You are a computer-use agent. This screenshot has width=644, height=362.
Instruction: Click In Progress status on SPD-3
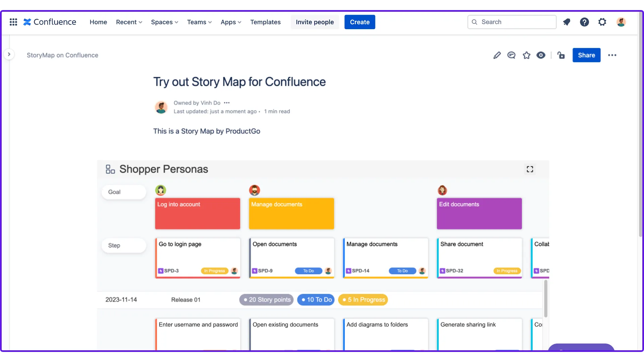pyautogui.click(x=215, y=271)
